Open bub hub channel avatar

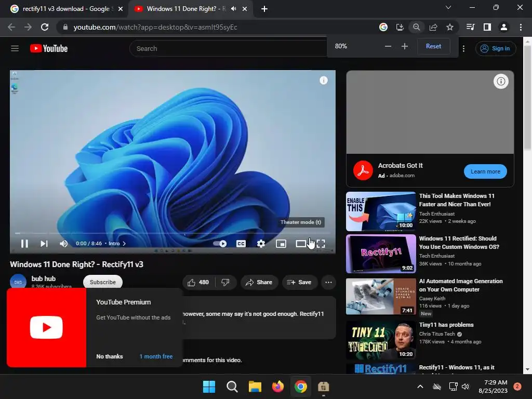18,282
